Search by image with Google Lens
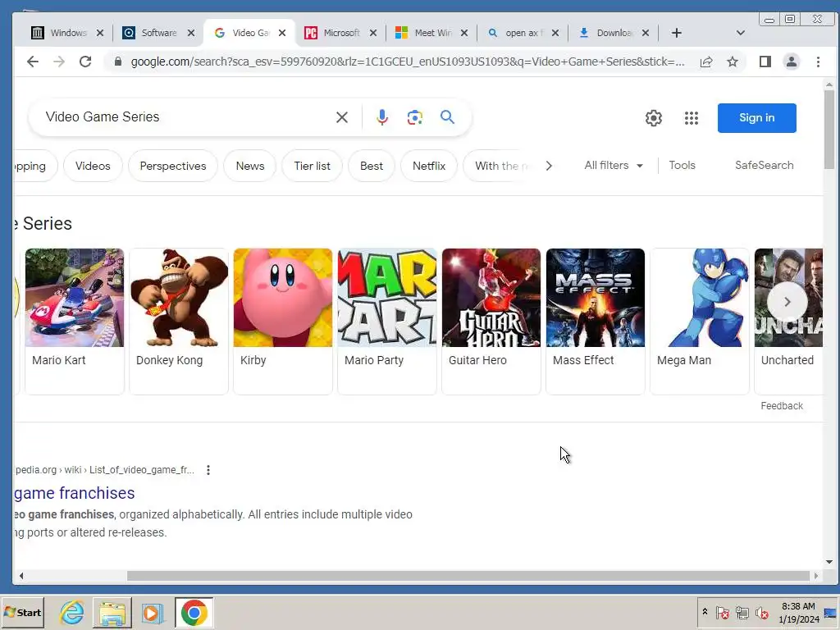This screenshot has height=630, width=840. point(414,117)
